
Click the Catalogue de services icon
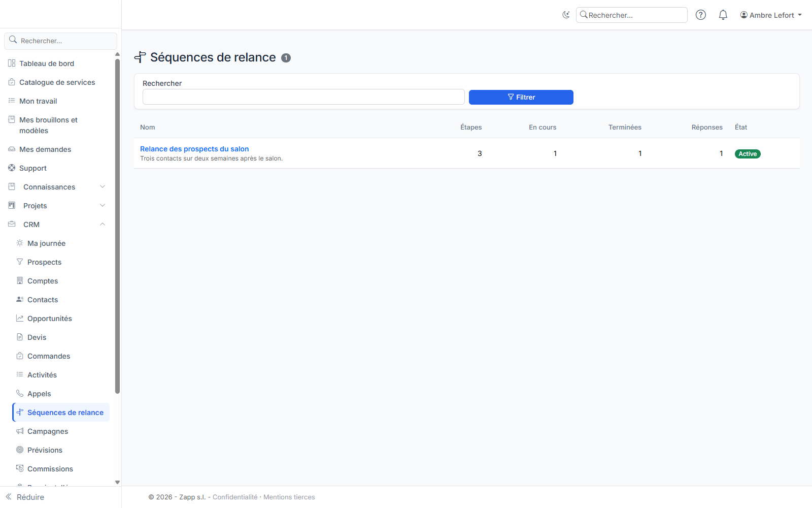click(x=12, y=82)
